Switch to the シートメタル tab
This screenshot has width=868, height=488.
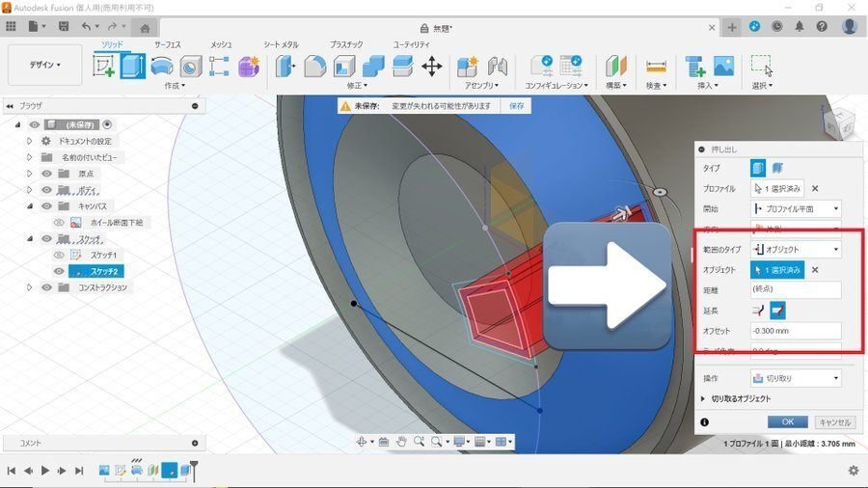(281, 44)
